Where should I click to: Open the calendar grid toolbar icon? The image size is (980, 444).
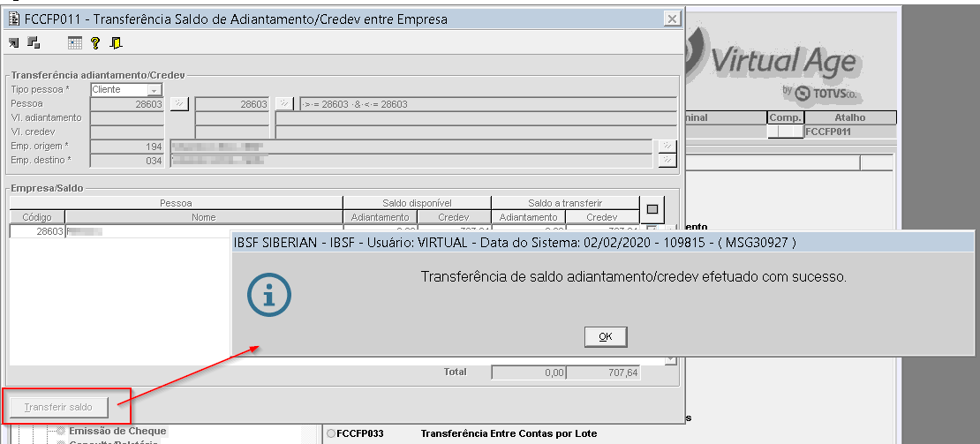point(75,43)
